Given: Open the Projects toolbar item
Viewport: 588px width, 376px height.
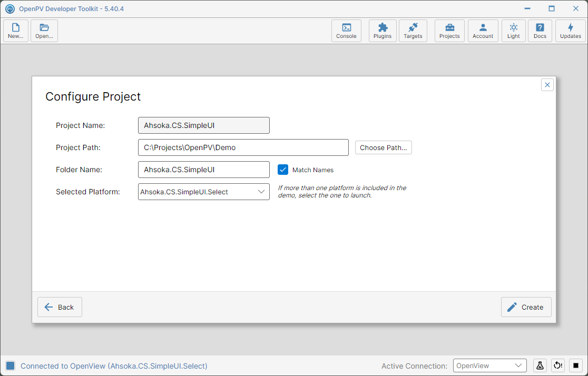Looking at the screenshot, I should (449, 31).
